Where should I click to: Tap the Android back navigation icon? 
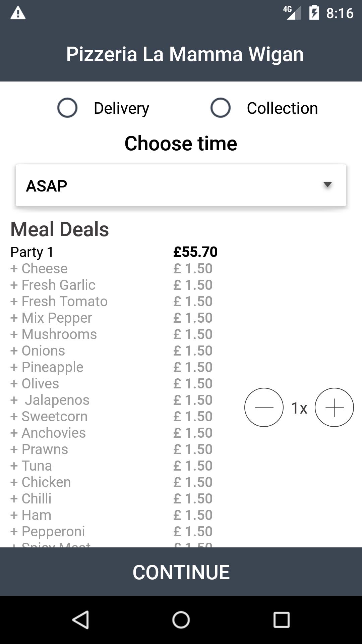[81, 620]
